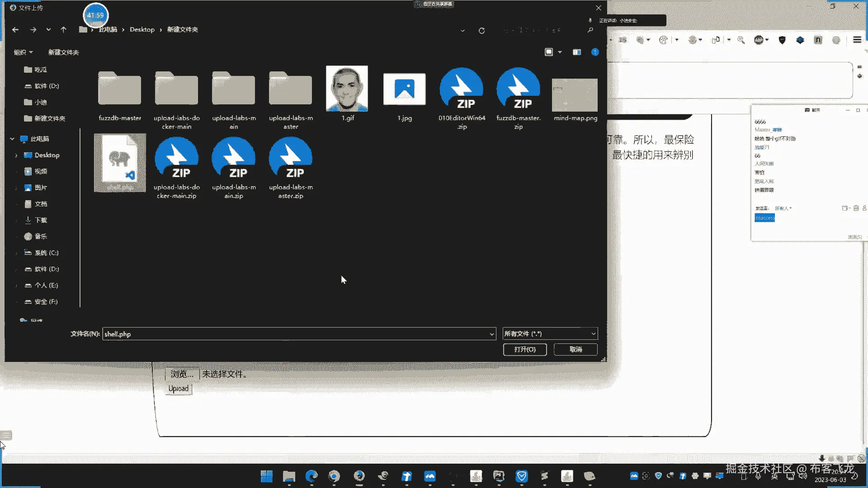This screenshot has height=488, width=868.
Task: Open the file type filter dropdown
Action: (x=550, y=334)
